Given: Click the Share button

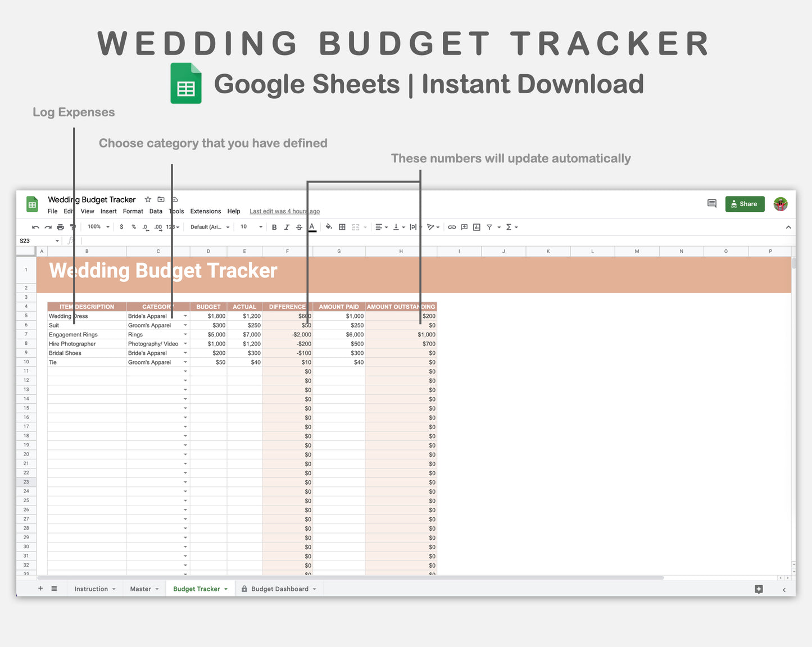Looking at the screenshot, I should [x=745, y=204].
